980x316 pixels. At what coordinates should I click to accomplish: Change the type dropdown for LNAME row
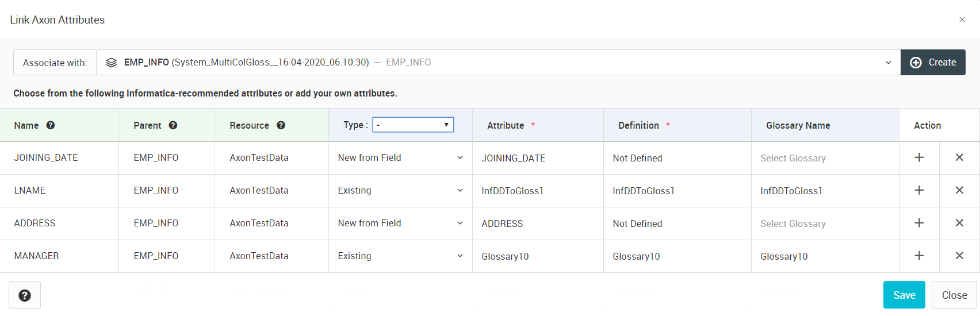pos(400,190)
